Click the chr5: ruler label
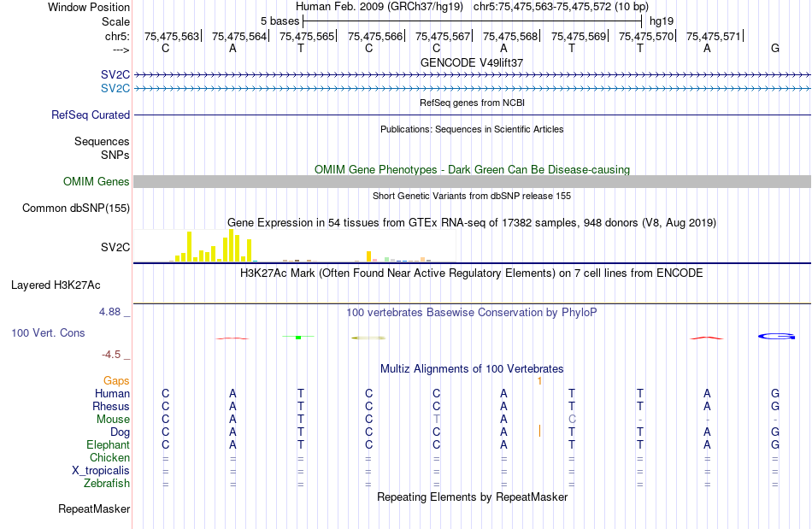Image resolution: width=812 pixels, height=529 pixels. point(117,36)
